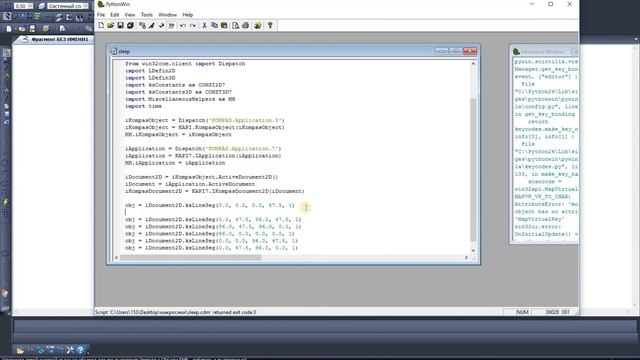Open the File menu in PythonWin
The width and height of the screenshot is (640, 360).
click(x=101, y=15)
